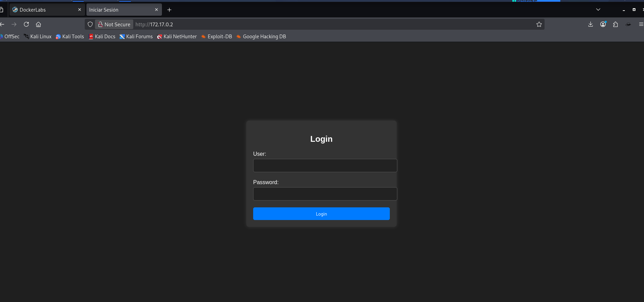The height and width of the screenshot is (302, 644).
Task: Click the forward navigation arrow
Action: [x=14, y=24]
